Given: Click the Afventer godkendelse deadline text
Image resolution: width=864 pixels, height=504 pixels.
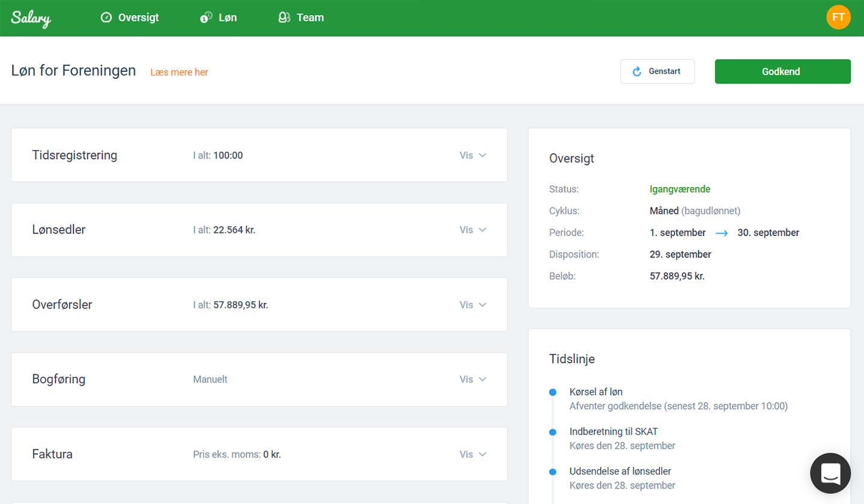Looking at the screenshot, I should [x=679, y=406].
